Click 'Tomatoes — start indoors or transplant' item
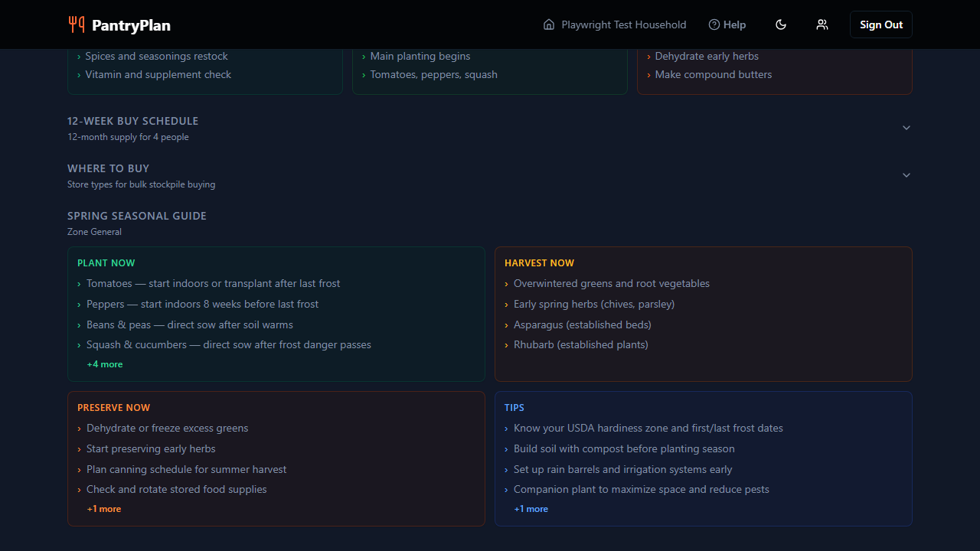The height and width of the screenshot is (551, 980). 214,283
